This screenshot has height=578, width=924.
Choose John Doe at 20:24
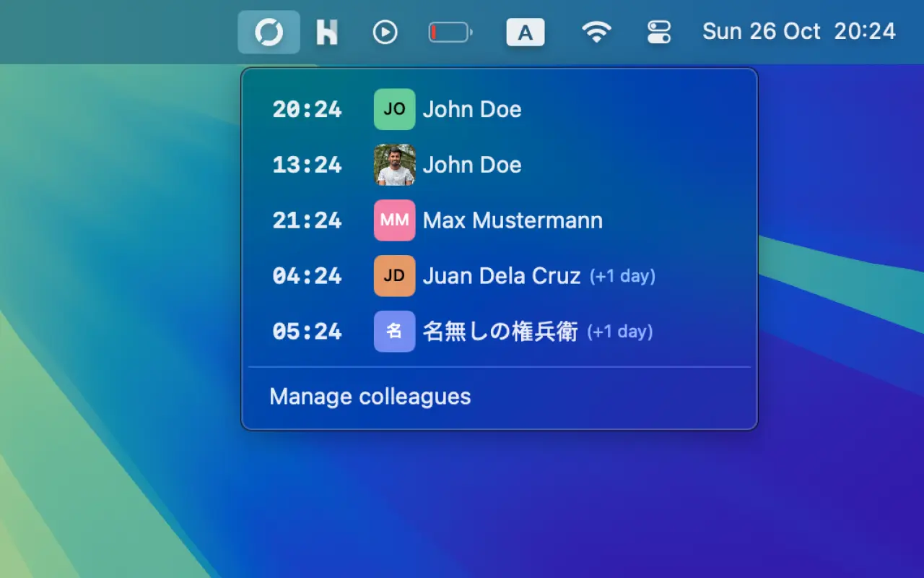point(500,109)
